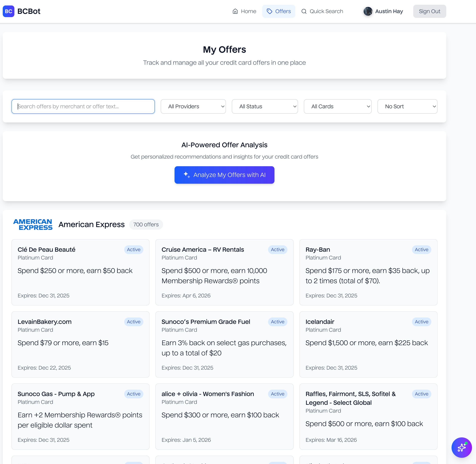
Task: Click Austin Hay's profile avatar
Action: [368, 11]
